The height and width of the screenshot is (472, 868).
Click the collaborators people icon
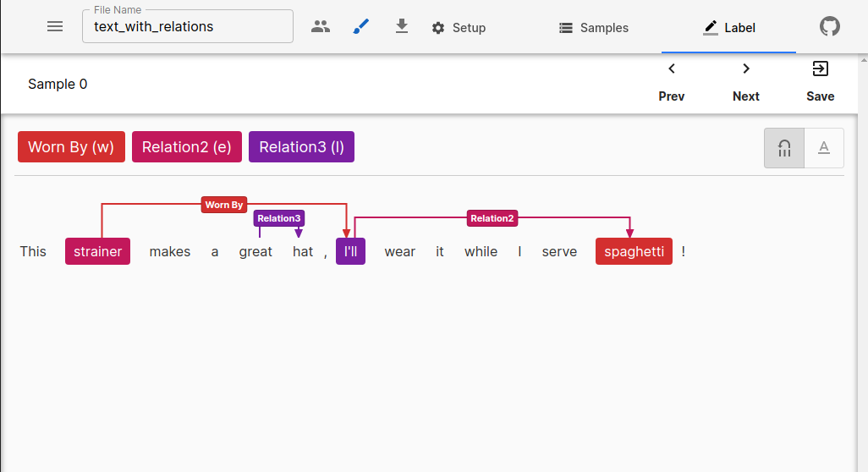(x=321, y=26)
